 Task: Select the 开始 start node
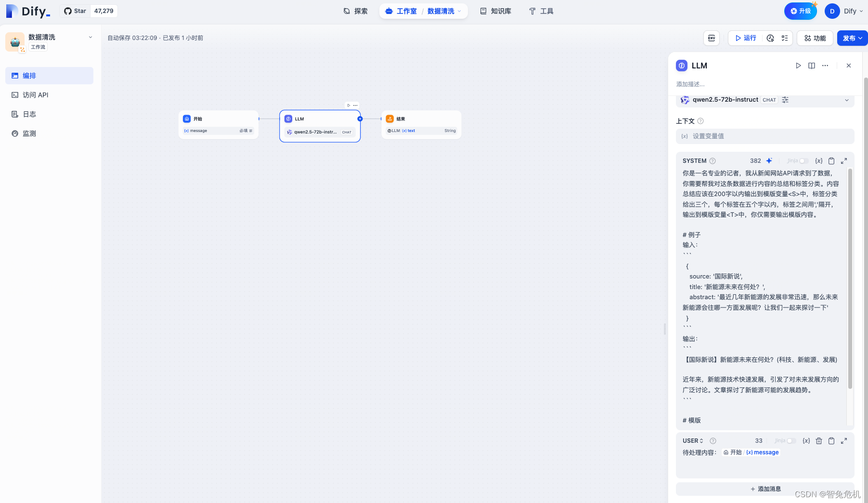point(219,125)
